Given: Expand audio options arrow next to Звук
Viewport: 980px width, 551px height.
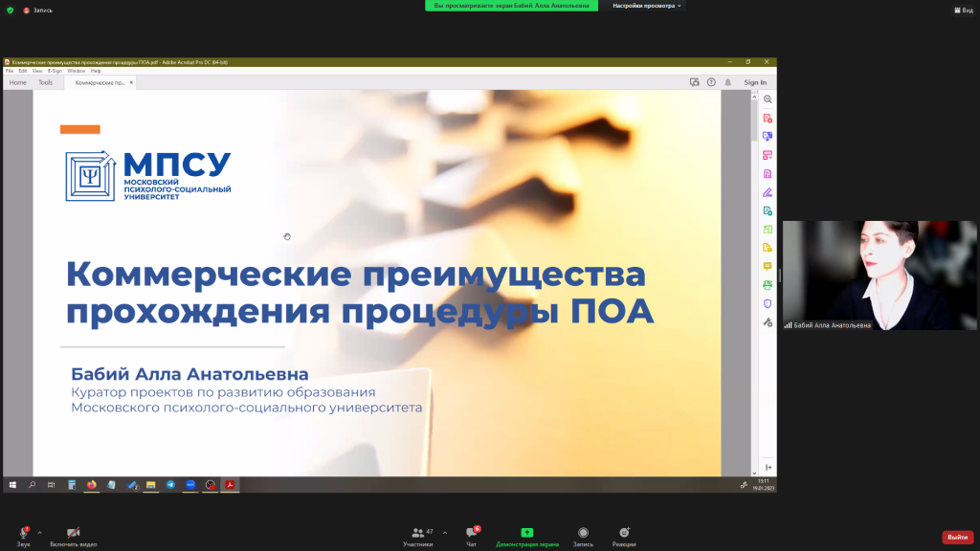Looking at the screenshot, I should tap(39, 533).
